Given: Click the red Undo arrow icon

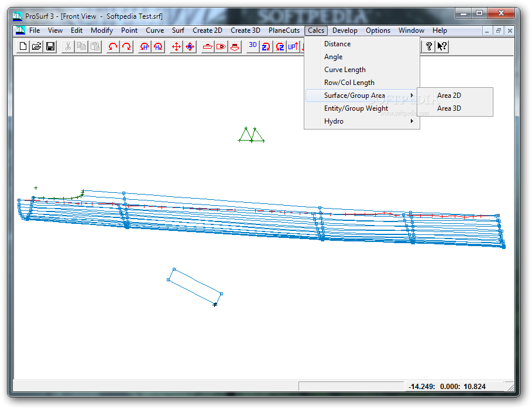Looking at the screenshot, I should coord(112,46).
